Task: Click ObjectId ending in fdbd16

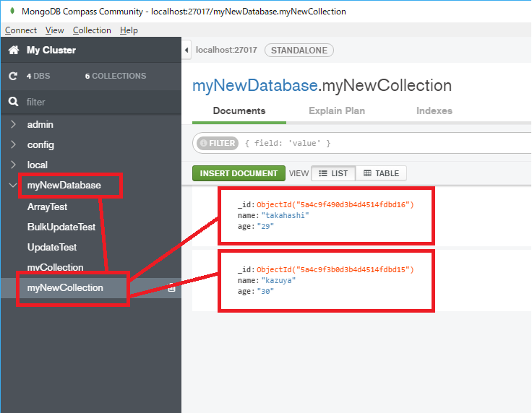Action: [x=335, y=204]
